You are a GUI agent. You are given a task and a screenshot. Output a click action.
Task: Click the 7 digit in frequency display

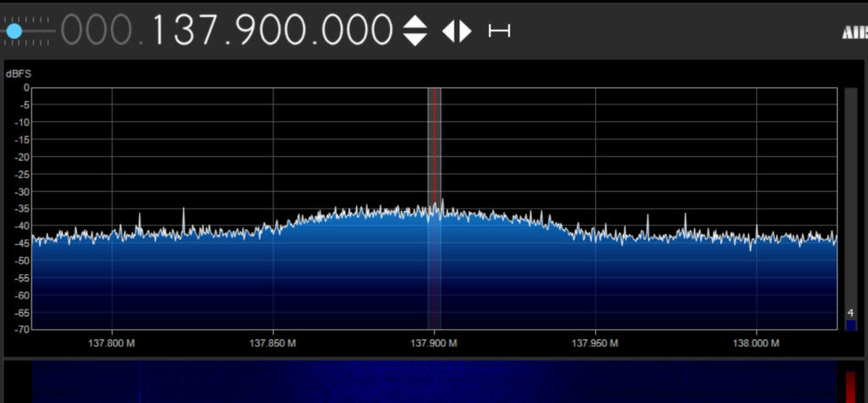click(x=206, y=31)
